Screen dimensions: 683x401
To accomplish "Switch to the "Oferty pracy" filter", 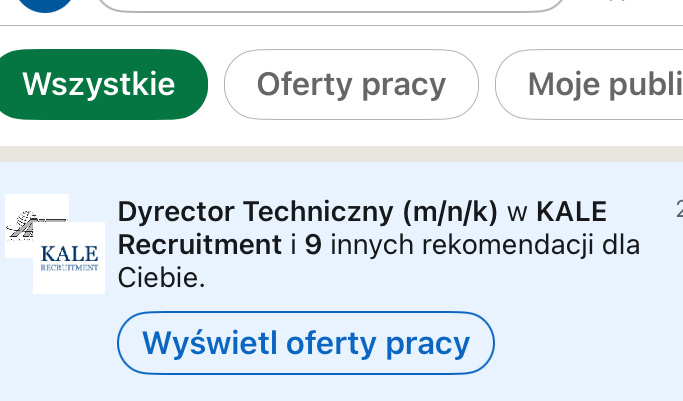I will 351,84.
